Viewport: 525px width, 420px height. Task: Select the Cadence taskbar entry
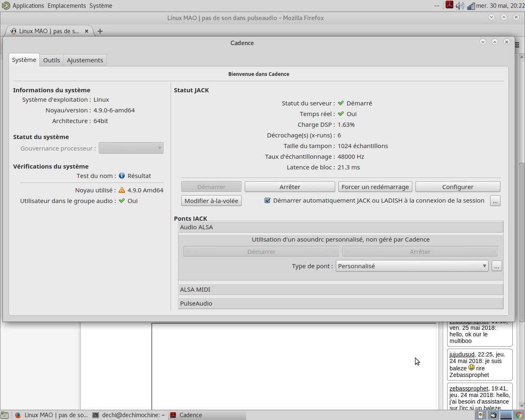point(207,415)
